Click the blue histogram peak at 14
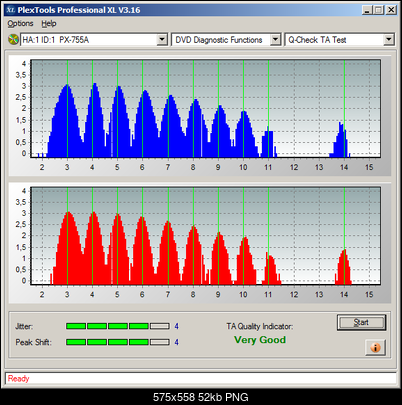 [x=341, y=139]
